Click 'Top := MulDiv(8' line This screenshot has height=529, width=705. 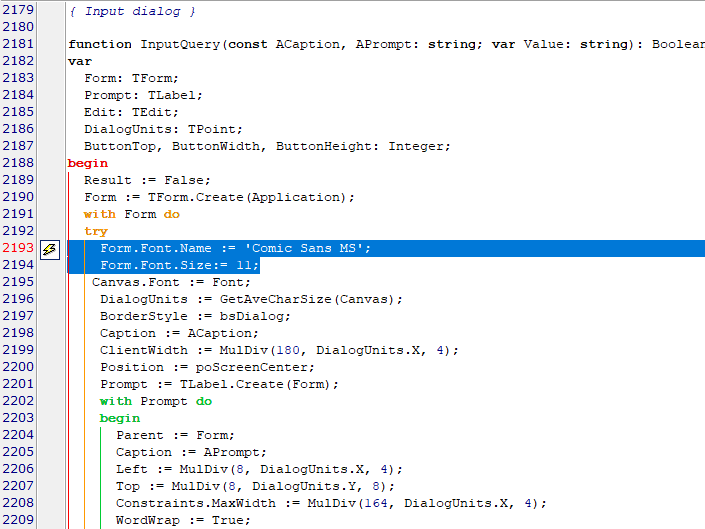click(x=255, y=486)
